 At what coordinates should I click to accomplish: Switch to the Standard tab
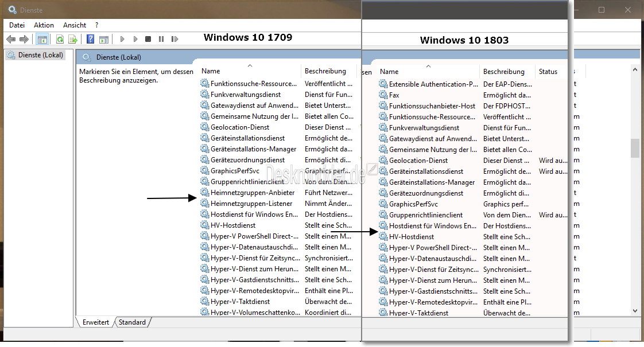point(132,322)
